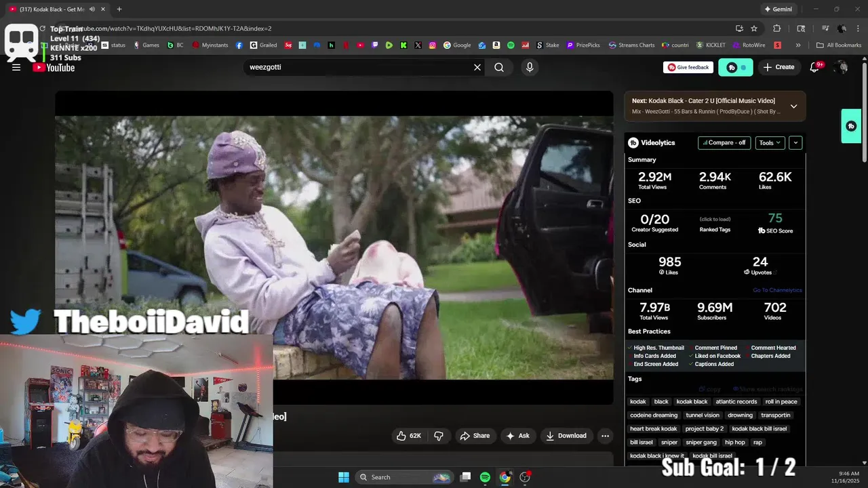Select the 'hip hop' tag

(735, 442)
